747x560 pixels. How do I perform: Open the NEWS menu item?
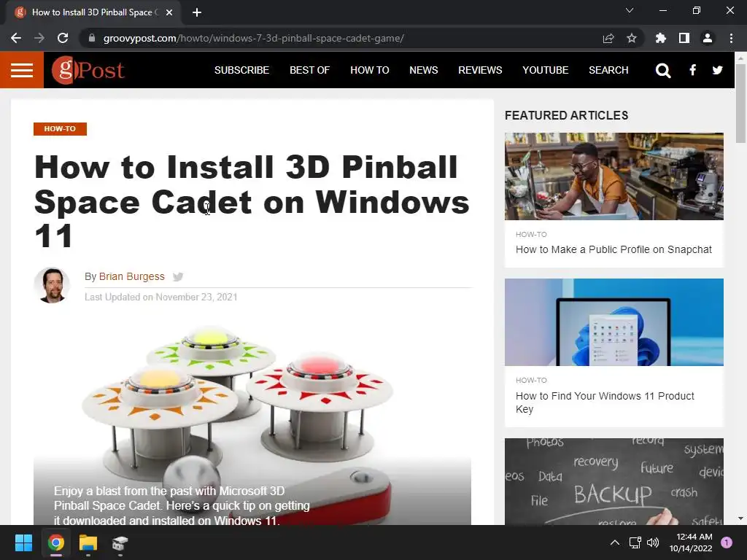pyautogui.click(x=424, y=70)
